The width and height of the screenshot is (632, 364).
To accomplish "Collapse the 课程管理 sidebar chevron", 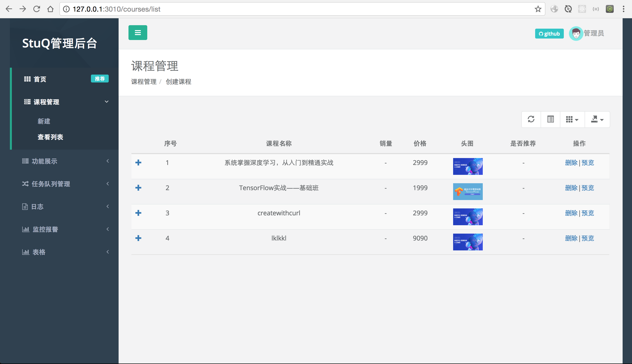I will tap(106, 102).
